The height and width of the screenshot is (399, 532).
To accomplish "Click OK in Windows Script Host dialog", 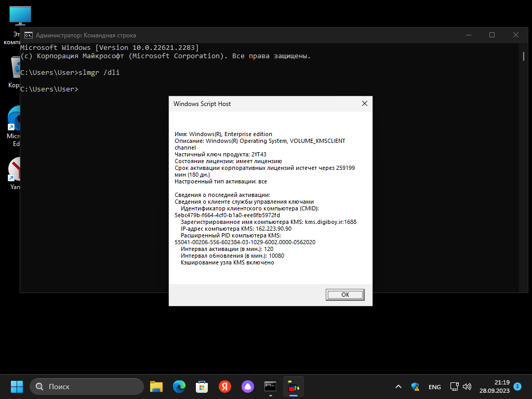I will (x=345, y=295).
